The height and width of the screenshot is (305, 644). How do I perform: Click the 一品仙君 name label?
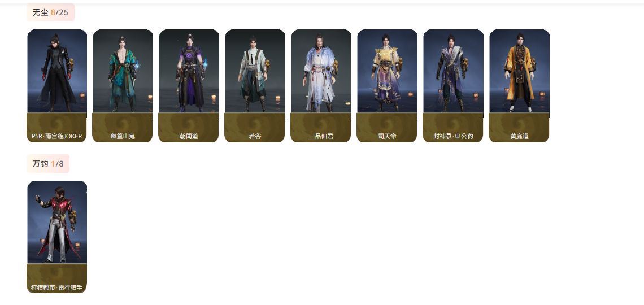tap(321, 136)
